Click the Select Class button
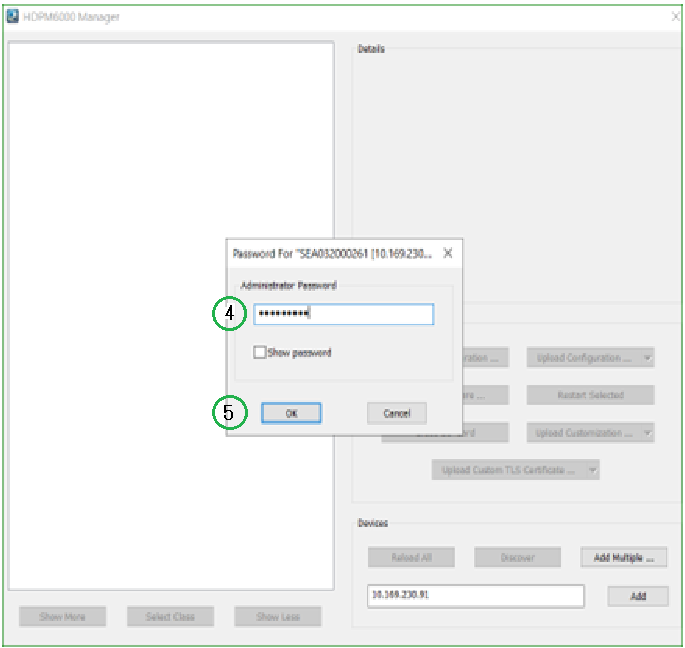685x648 pixels. [170, 617]
